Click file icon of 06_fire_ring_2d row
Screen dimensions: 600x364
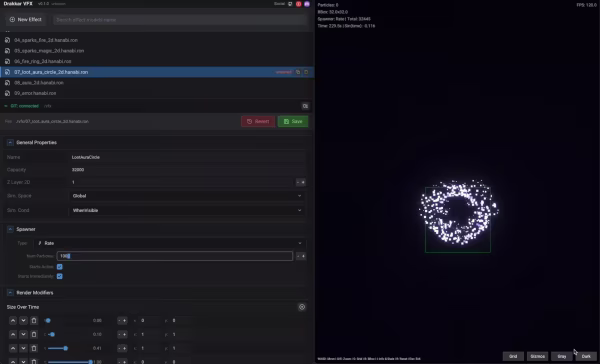pyautogui.click(x=7, y=61)
